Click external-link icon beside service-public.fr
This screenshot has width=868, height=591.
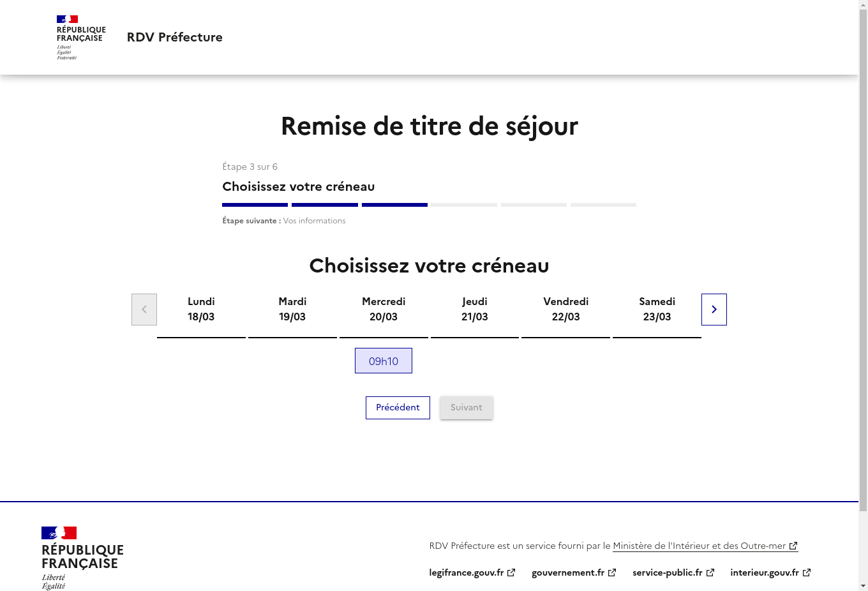[x=710, y=572]
